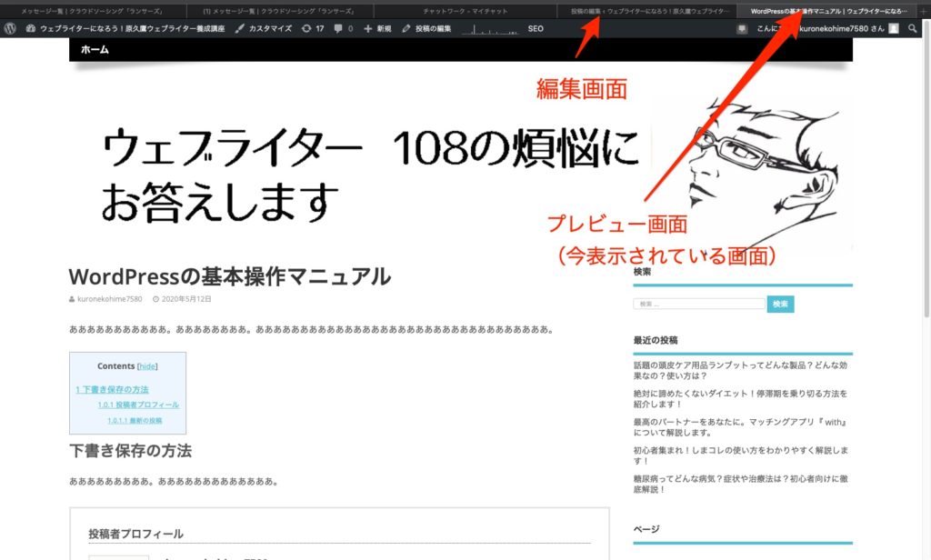Click the blue 検索 button
Viewport: 931px width, 560px height.
(780, 304)
